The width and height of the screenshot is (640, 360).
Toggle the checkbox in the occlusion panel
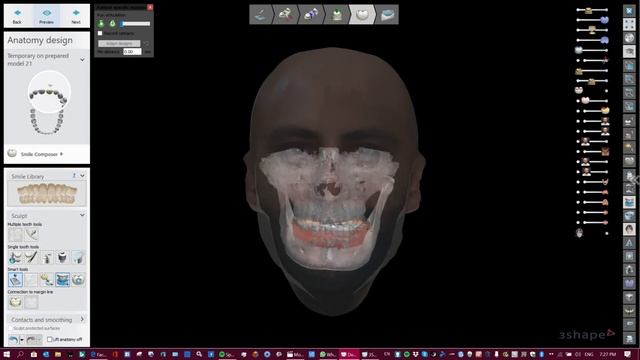click(100, 33)
